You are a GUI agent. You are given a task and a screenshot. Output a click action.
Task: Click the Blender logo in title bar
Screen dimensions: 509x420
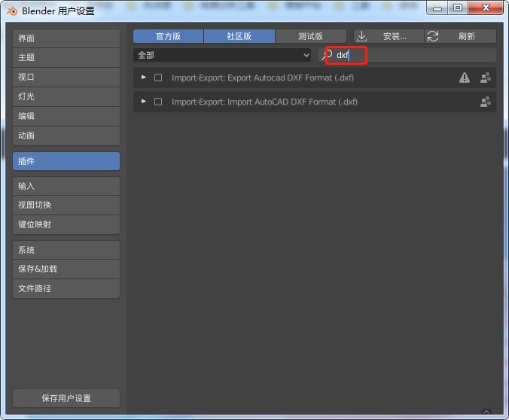click(12, 11)
